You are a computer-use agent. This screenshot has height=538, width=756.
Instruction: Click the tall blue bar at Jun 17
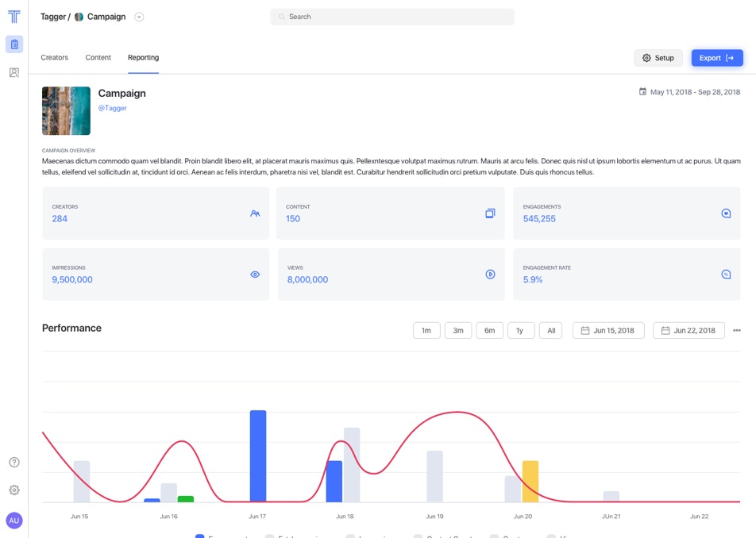pos(258,456)
